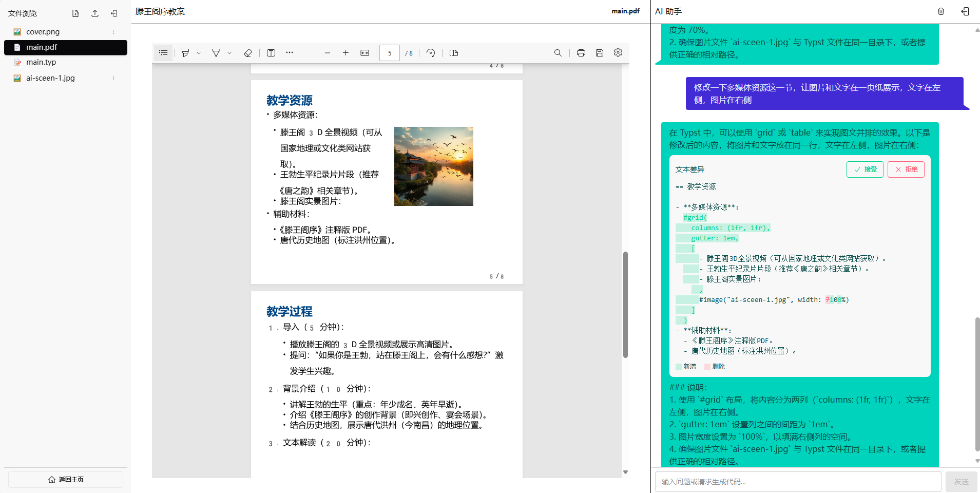The height and width of the screenshot is (493, 980).
Task: Open the highlight tool dropdown arrow
Action: pyautogui.click(x=199, y=52)
